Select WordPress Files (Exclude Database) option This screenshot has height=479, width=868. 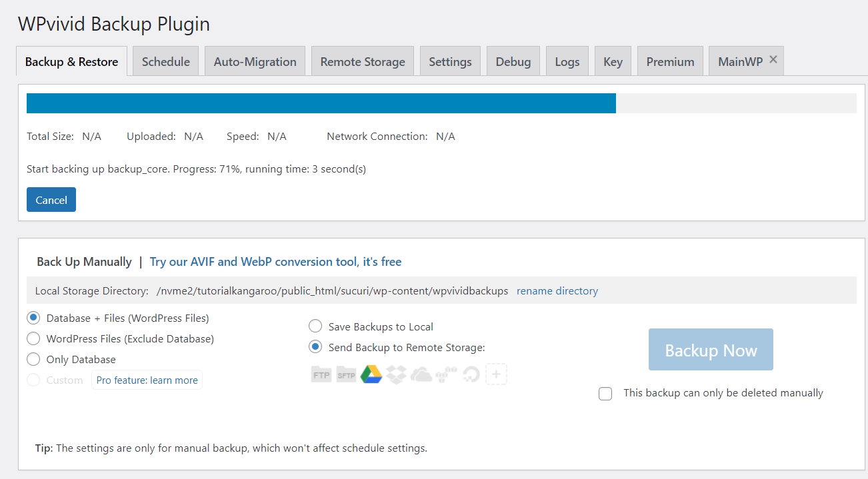point(33,338)
